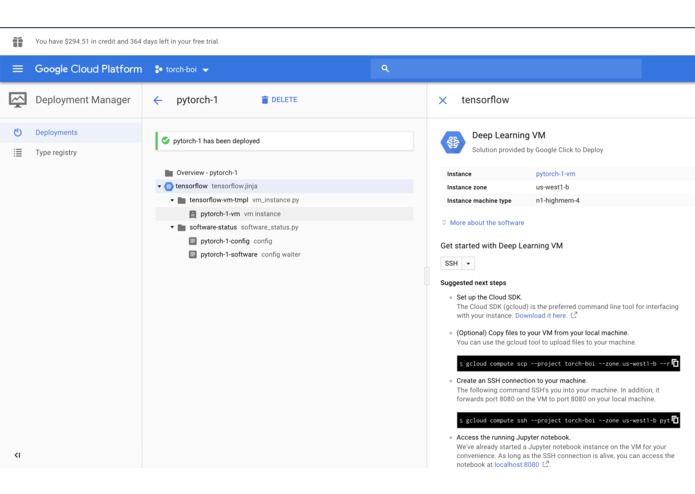Screen dimensions: 695x494
Task: Collapse the left sidebar with the arrow
Action: pos(17,455)
